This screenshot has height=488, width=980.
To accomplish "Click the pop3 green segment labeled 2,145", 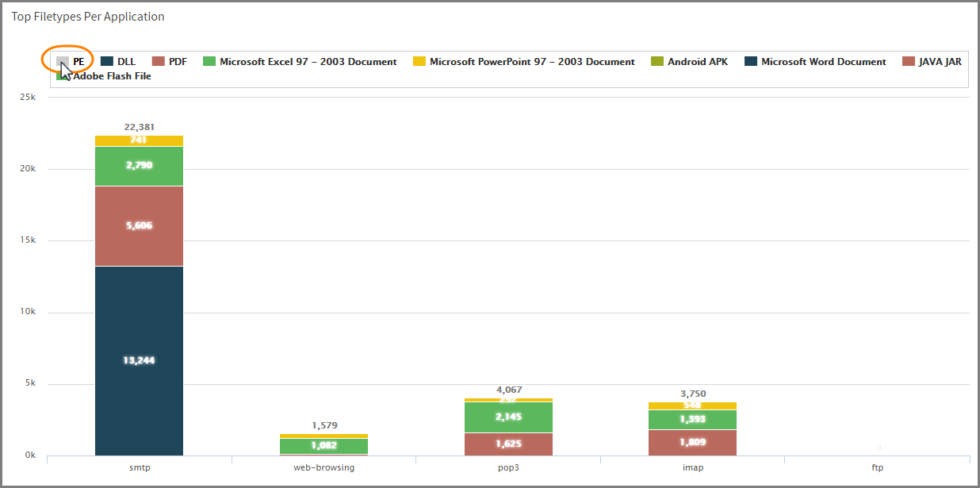I will (x=508, y=417).
